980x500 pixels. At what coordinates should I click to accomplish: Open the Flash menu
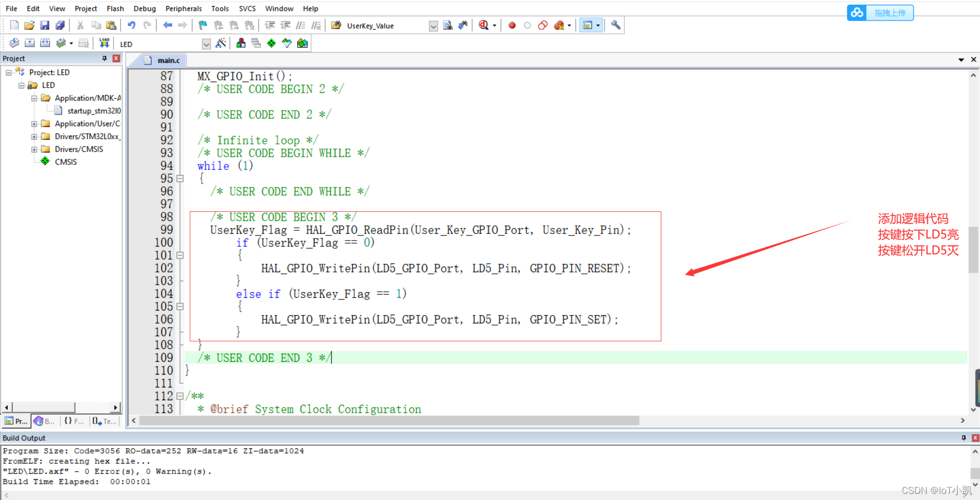click(x=115, y=8)
